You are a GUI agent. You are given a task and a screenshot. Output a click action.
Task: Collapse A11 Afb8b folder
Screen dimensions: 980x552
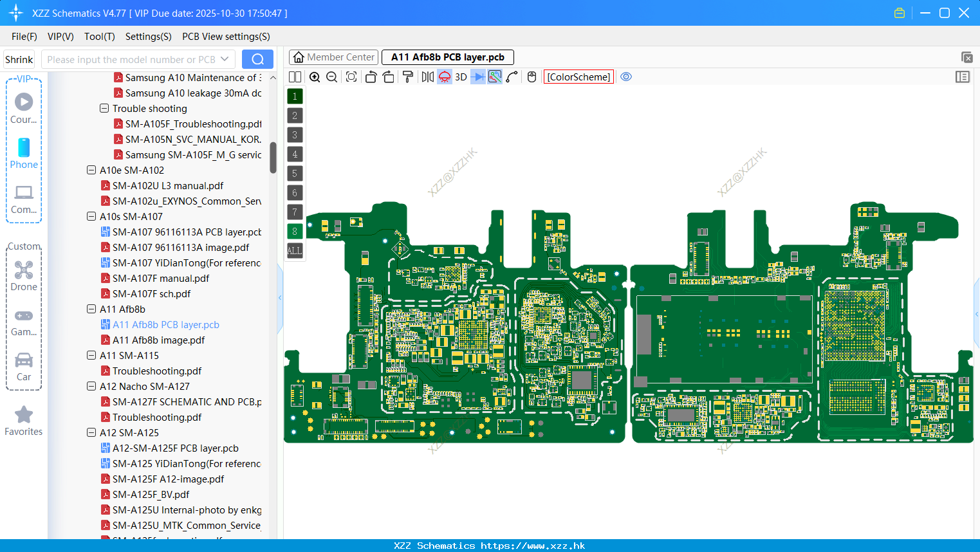point(91,309)
